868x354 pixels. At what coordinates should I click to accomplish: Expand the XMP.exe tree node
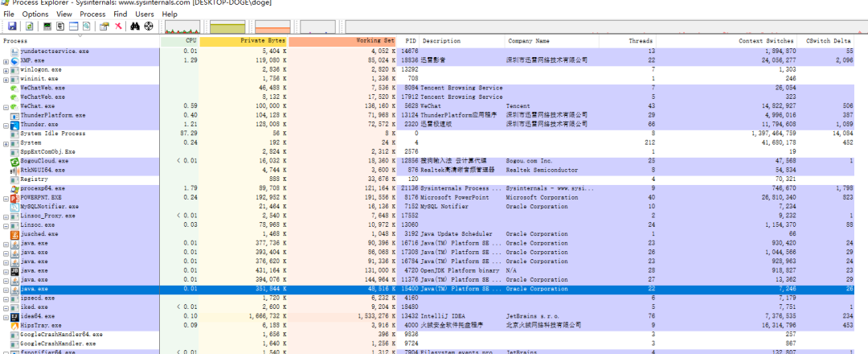coord(6,61)
